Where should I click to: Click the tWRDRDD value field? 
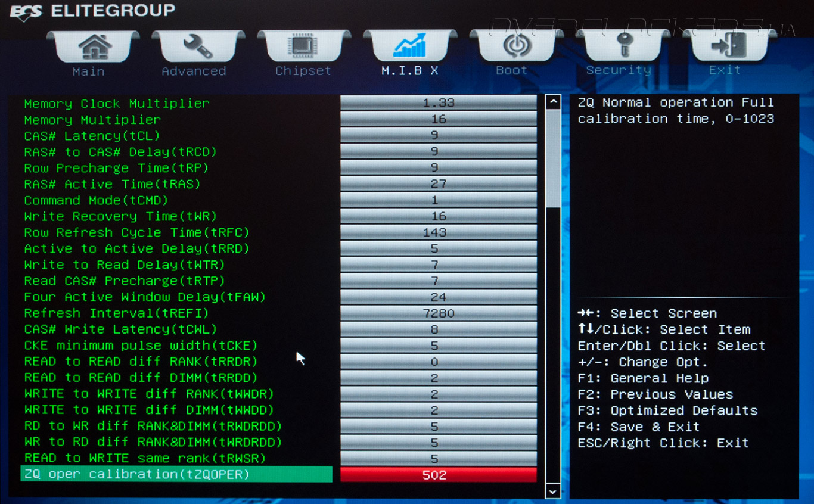(x=439, y=442)
